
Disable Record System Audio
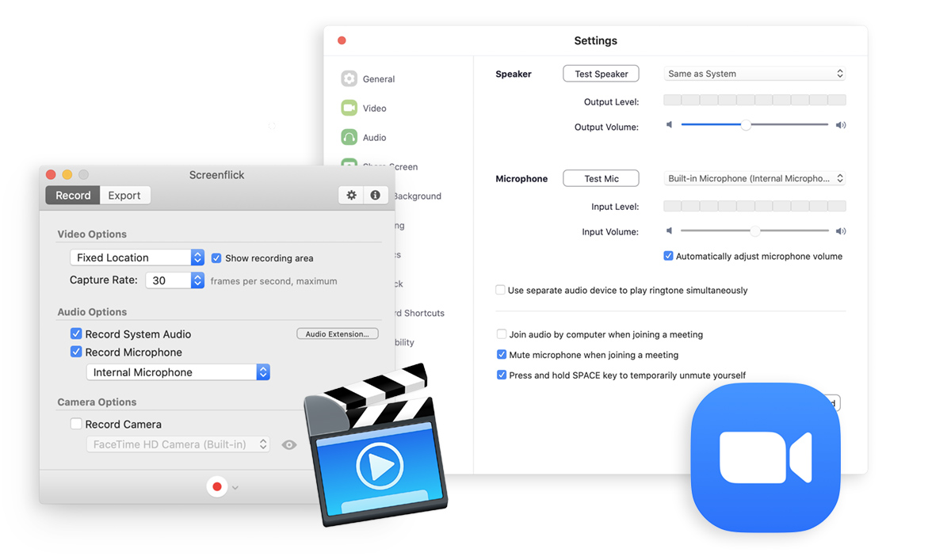(76, 334)
